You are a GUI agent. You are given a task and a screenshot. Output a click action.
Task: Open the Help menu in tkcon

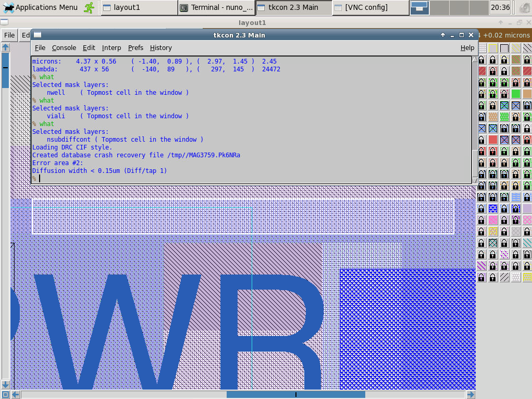[467, 48]
